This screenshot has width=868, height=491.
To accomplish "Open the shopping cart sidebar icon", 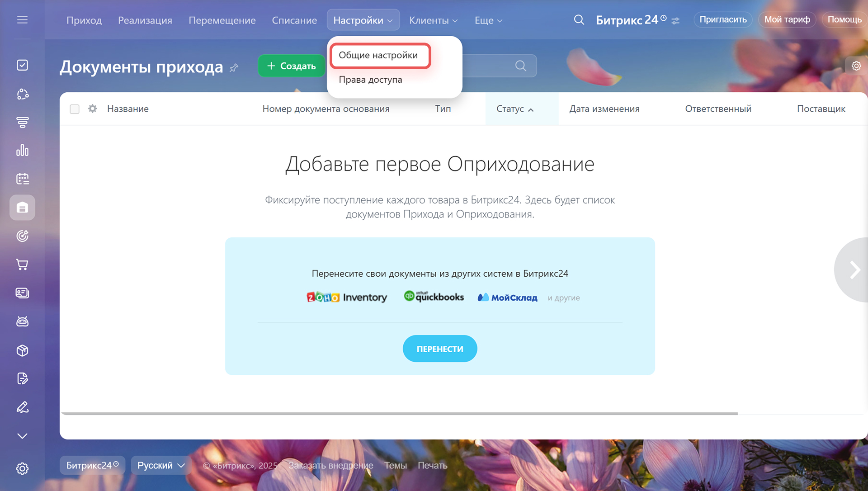I will point(22,264).
